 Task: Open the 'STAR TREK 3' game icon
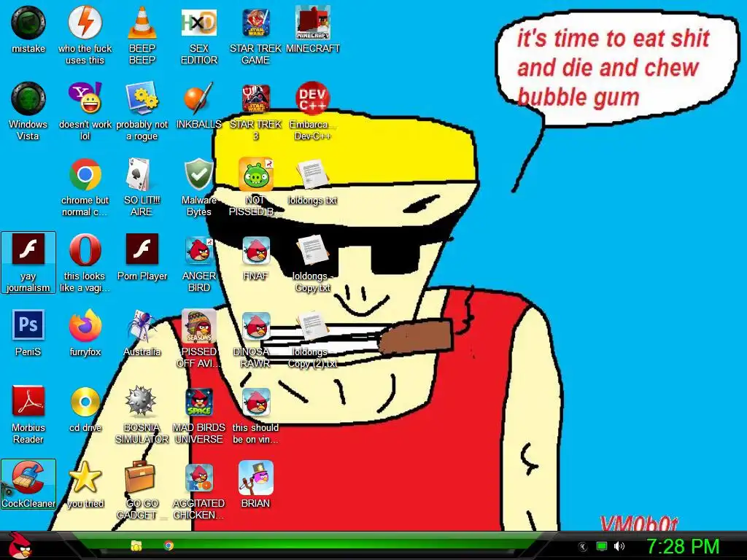pos(256,98)
